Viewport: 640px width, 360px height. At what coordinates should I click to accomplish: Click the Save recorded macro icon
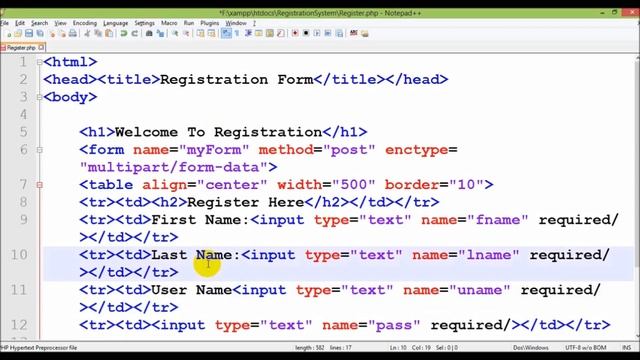(339, 33)
